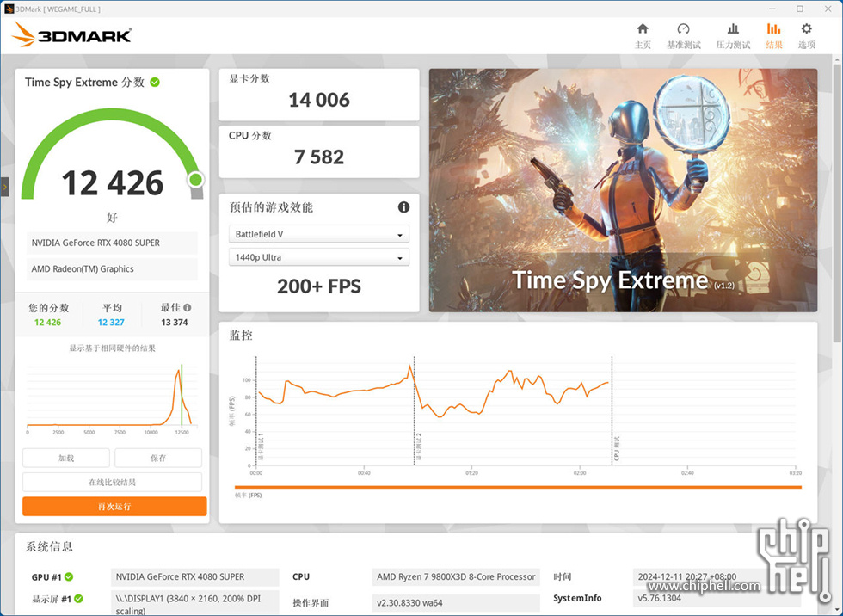Screen dimensions: 843x616
Task: Click the average score 12 327
Action: 111,323
